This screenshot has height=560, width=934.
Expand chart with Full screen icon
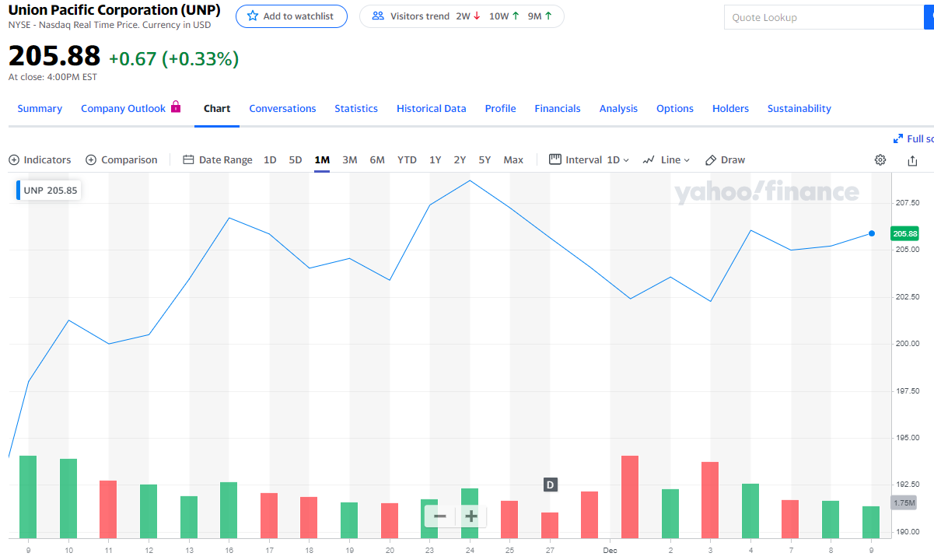[897, 138]
